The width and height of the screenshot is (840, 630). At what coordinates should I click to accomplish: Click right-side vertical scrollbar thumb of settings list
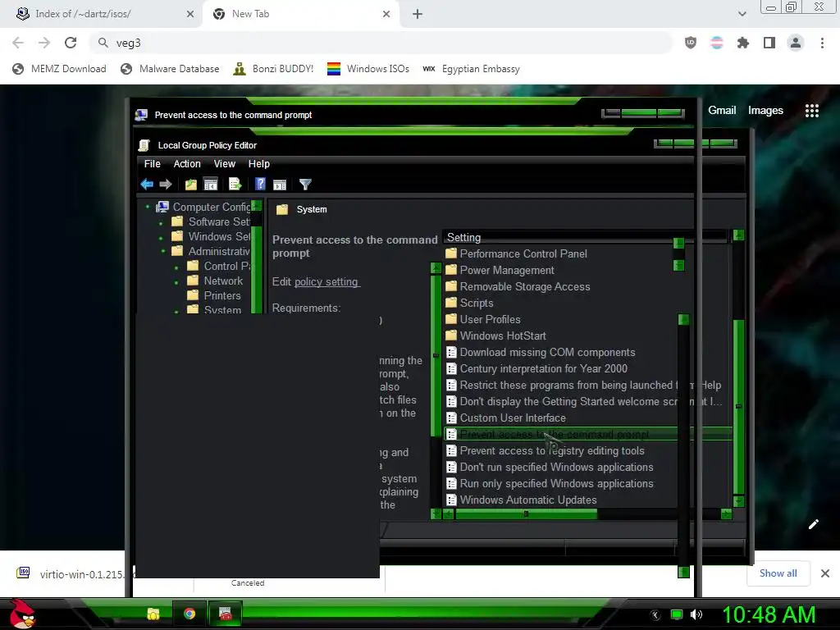pos(739,407)
